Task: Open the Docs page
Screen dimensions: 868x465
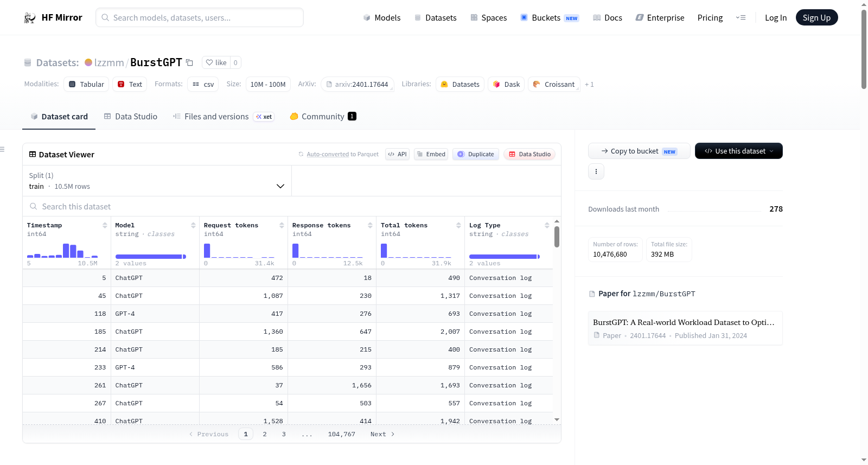Action: pyautogui.click(x=608, y=18)
